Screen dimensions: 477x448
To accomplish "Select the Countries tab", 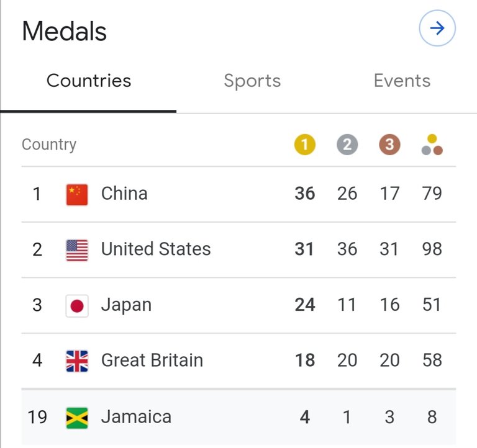I will (x=89, y=81).
